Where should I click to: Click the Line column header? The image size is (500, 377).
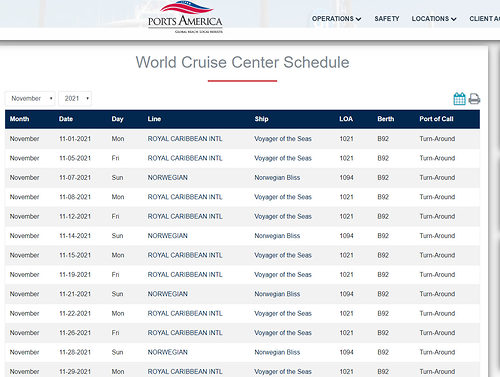(154, 119)
